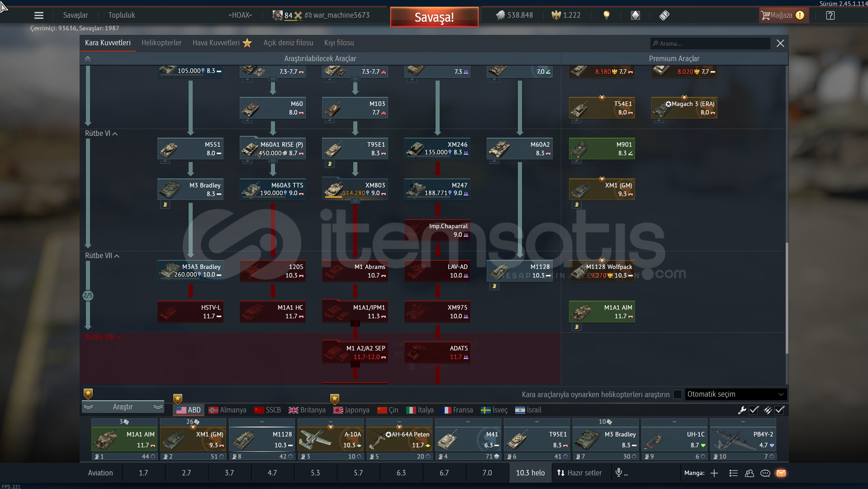The image size is (868, 489).
Task: Toggle the auto-repair wrench checkbox
Action: click(x=754, y=410)
